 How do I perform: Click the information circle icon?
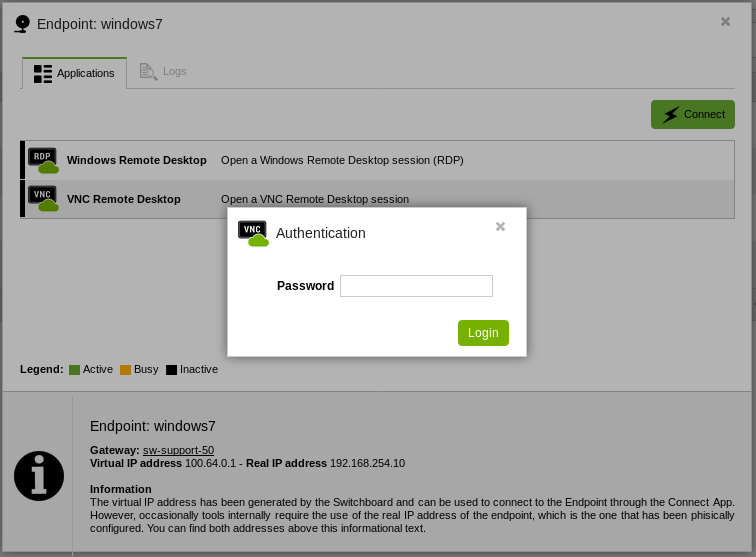pyautogui.click(x=39, y=476)
